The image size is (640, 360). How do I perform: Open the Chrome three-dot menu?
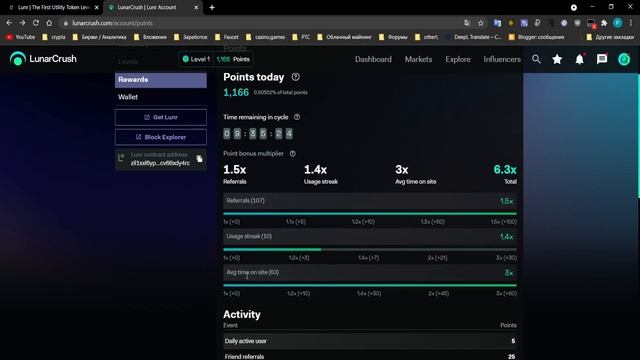click(631, 23)
